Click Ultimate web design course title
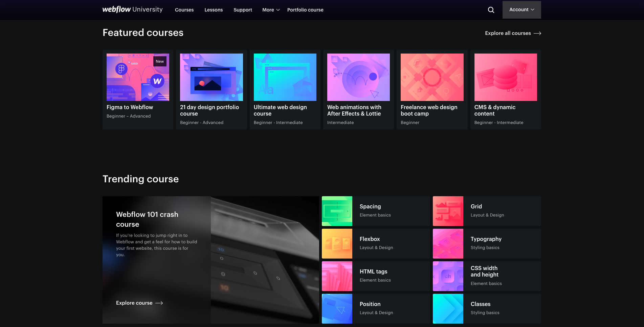Image resolution: width=644 pixels, height=327 pixels. [x=280, y=110]
